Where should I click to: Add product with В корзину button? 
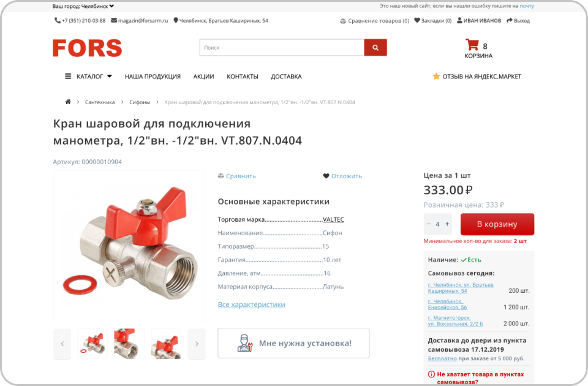coord(497,224)
